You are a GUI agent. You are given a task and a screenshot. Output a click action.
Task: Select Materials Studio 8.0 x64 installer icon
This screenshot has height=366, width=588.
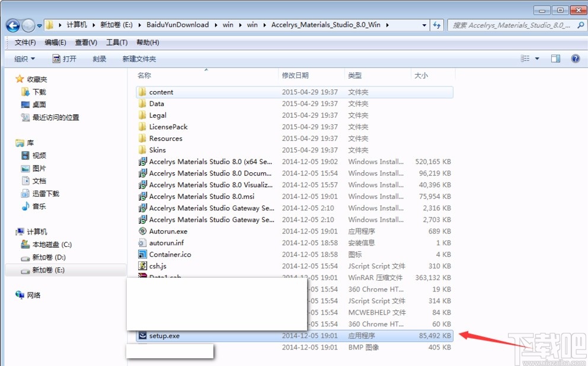coord(142,162)
